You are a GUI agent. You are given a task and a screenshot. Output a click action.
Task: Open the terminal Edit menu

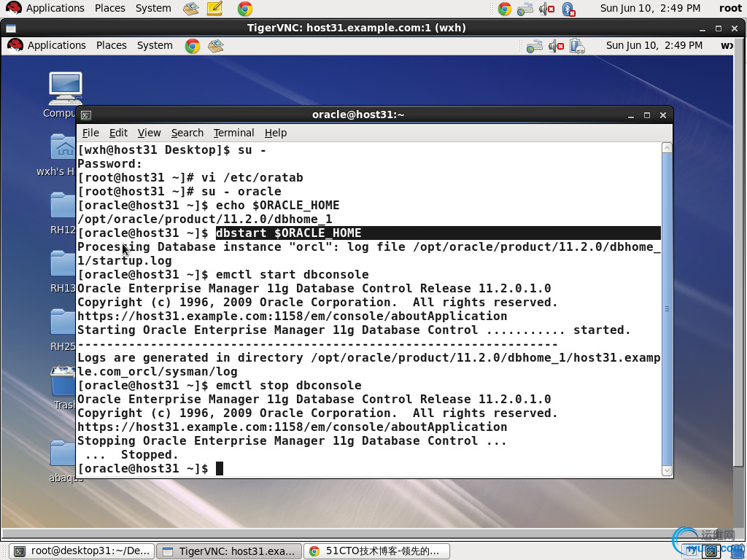118,133
